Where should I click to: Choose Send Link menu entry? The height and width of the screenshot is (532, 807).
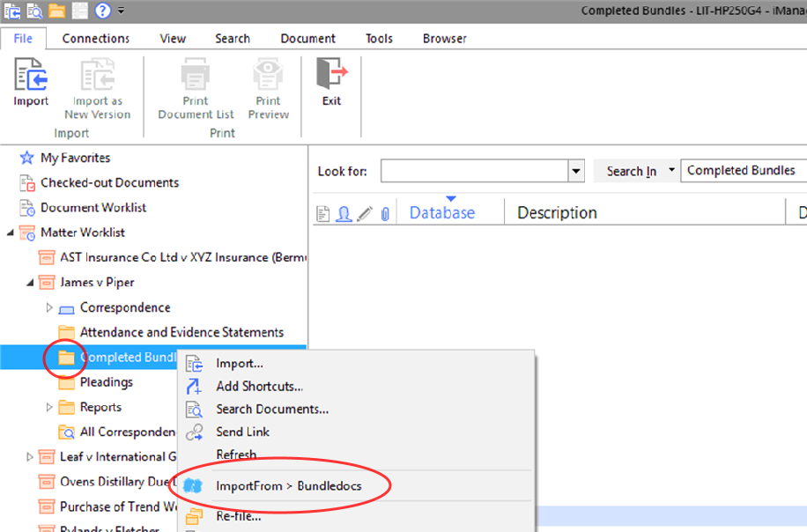coord(356,432)
